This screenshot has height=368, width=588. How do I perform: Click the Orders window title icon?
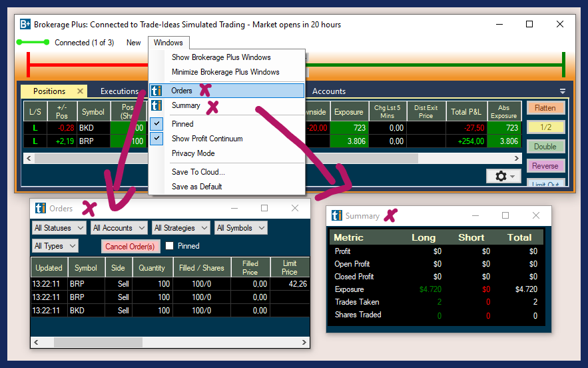pyautogui.click(x=41, y=209)
